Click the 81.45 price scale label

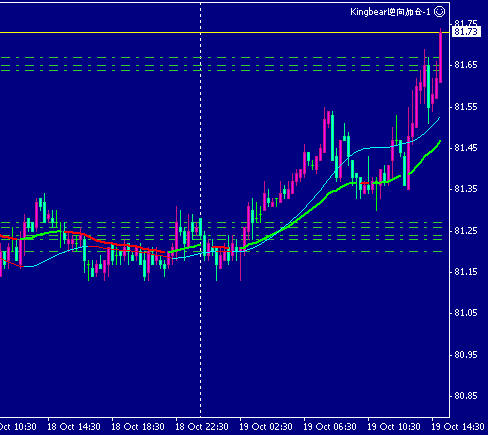(466, 148)
